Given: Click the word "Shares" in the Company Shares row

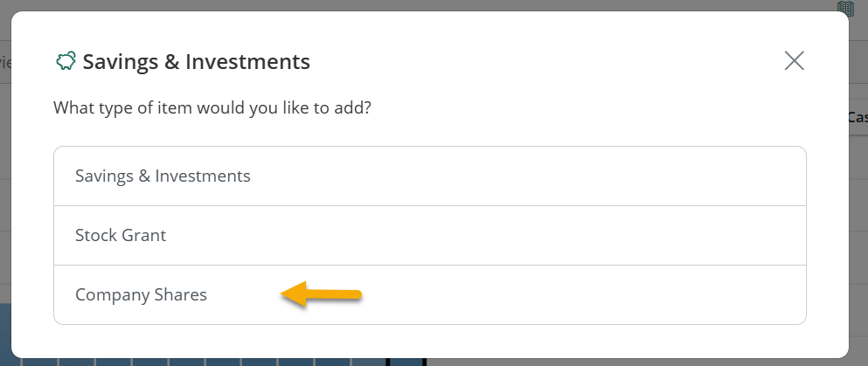Looking at the screenshot, I should tap(181, 294).
